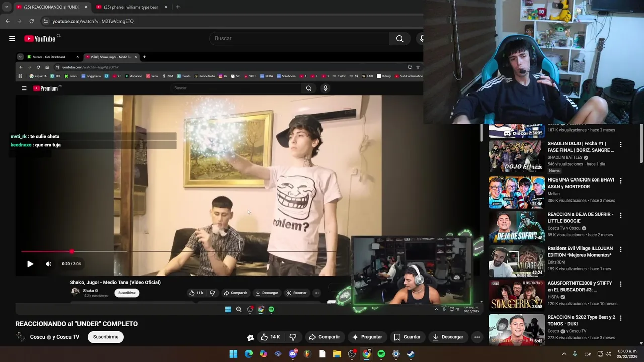The height and width of the screenshot is (362, 644).
Task: Share the video via Compartir
Action: click(x=324, y=337)
